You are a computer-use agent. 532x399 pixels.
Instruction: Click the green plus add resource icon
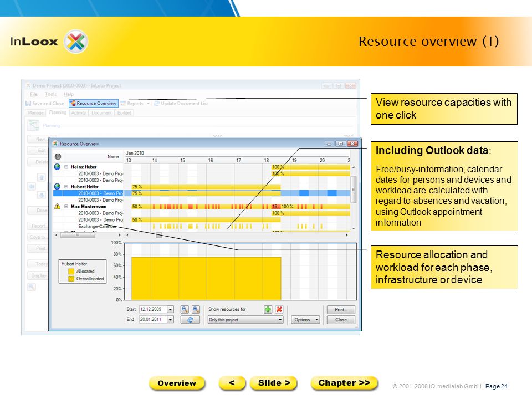(268, 309)
